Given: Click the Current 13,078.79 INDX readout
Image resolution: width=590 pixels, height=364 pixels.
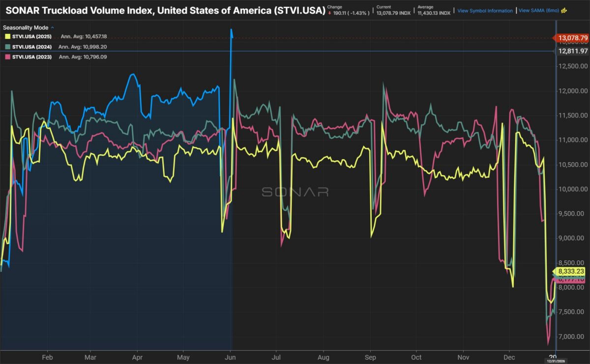Looking at the screenshot, I should 393,10.
